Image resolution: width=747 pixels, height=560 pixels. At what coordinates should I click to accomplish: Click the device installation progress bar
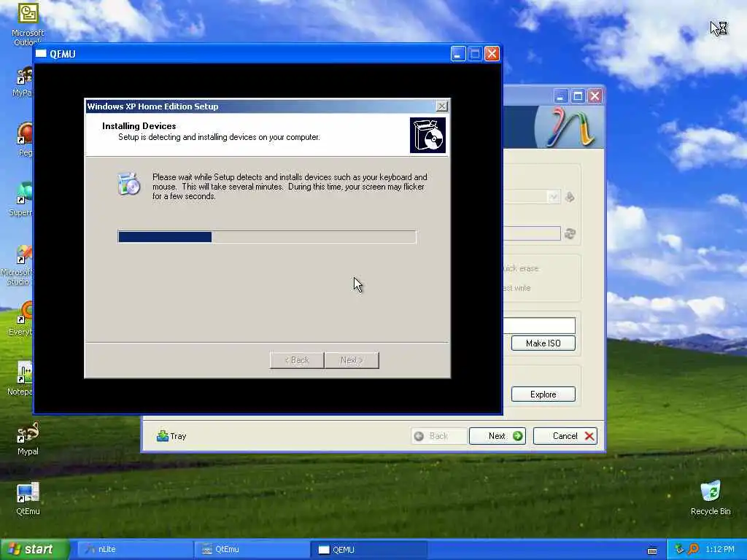(267, 237)
